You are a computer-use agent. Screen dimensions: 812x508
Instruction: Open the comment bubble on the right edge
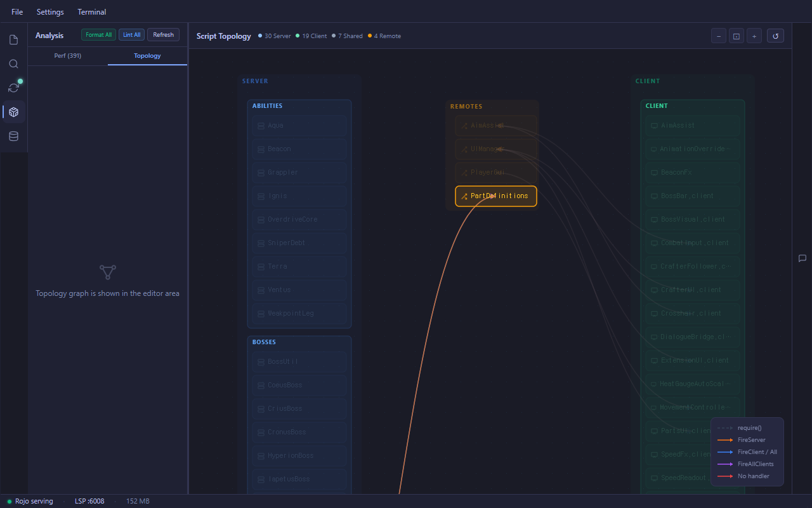[x=802, y=258]
